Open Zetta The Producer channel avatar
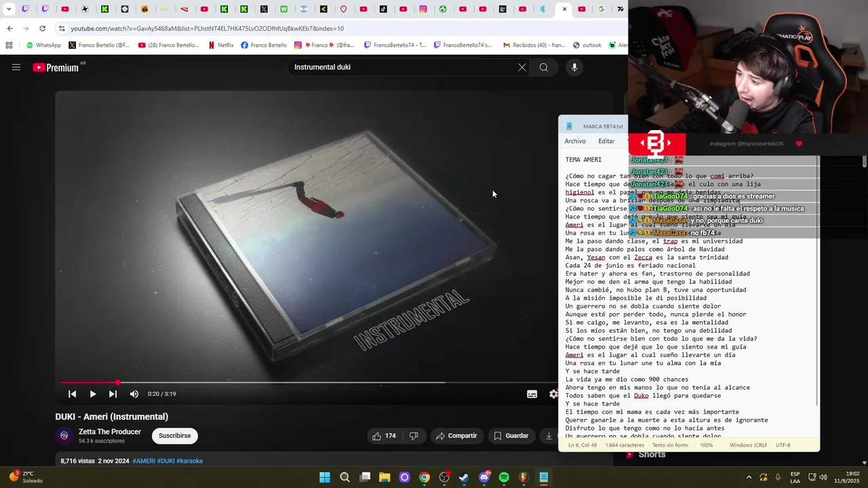This screenshot has width=868, height=488. click(64, 436)
